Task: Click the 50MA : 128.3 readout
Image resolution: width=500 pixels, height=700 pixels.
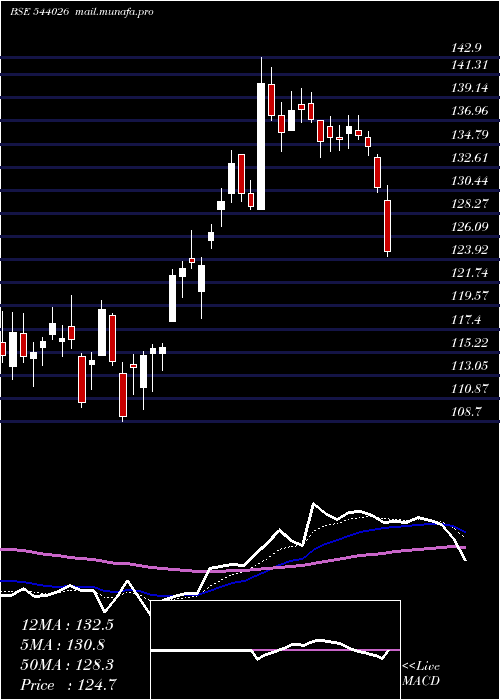Action: click(67, 665)
